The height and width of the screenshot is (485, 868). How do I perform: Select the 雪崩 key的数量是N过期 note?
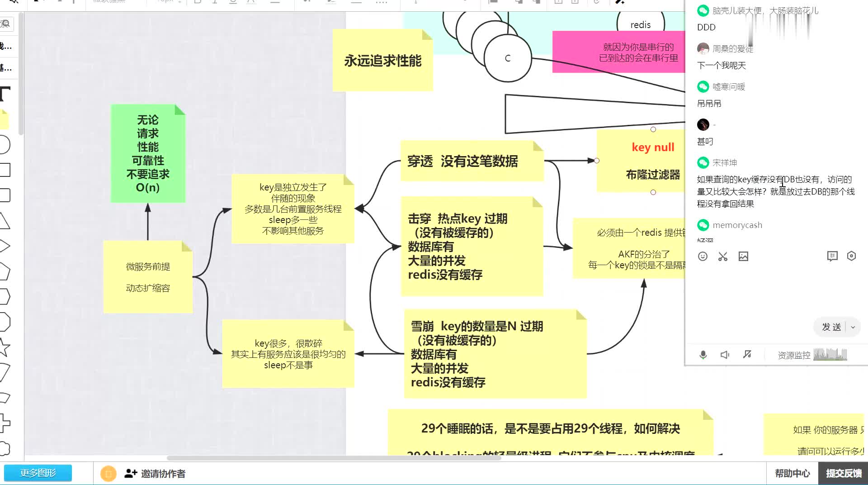tap(495, 354)
